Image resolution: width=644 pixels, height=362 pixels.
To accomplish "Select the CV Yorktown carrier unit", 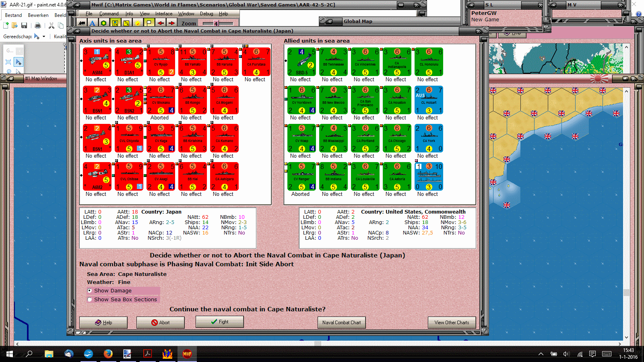I will click(301, 100).
